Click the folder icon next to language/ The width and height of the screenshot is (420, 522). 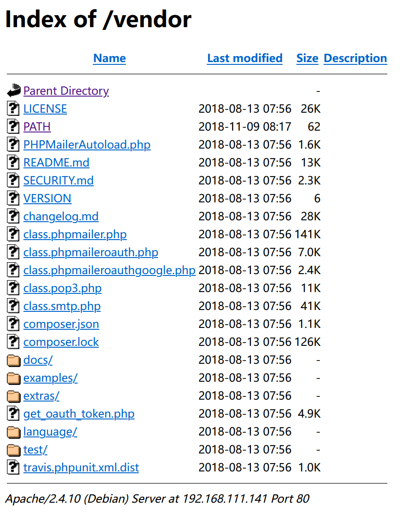tap(14, 432)
